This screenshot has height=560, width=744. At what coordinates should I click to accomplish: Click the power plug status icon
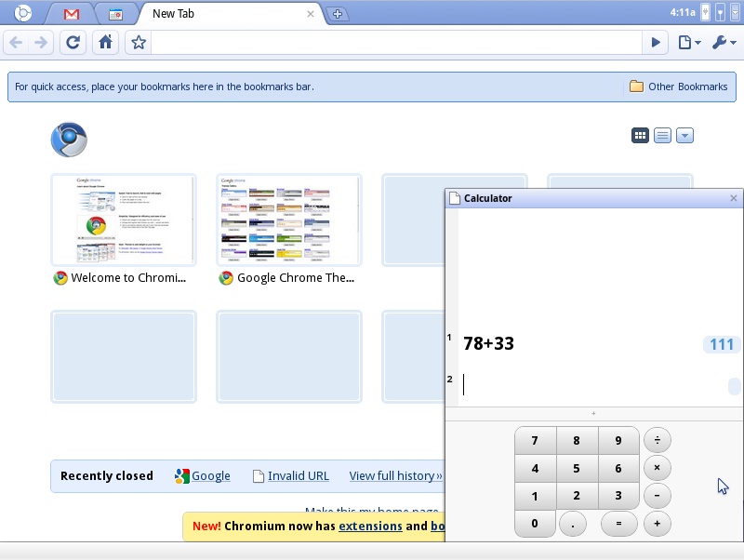pos(706,13)
